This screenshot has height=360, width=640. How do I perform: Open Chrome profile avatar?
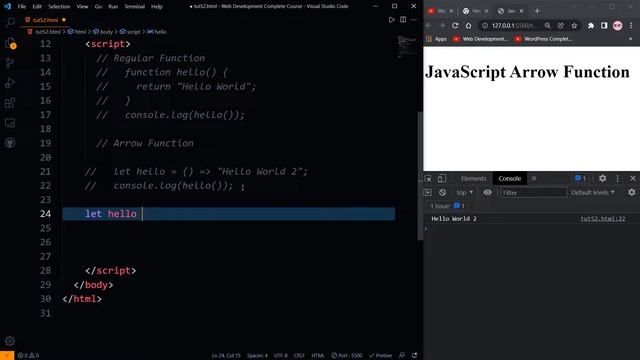[x=618, y=25]
